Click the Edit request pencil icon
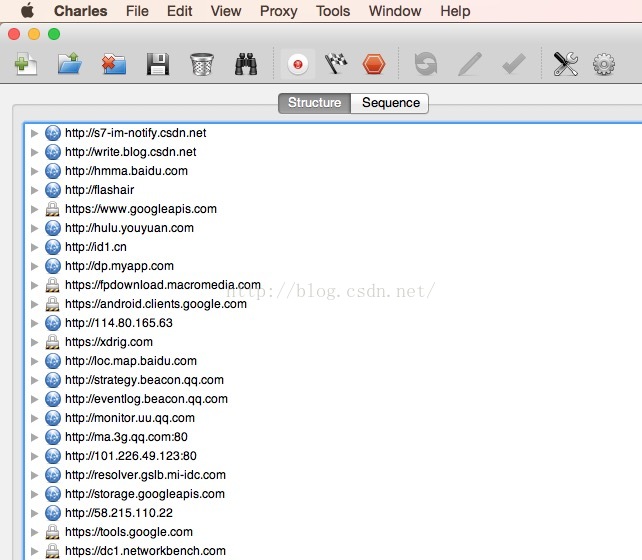Image resolution: width=642 pixels, height=560 pixels. (470, 64)
